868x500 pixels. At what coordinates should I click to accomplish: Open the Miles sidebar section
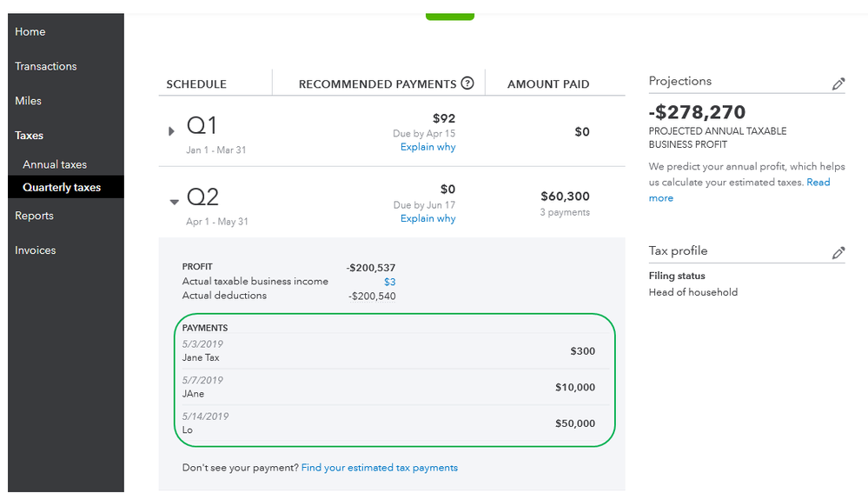tap(29, 101)
